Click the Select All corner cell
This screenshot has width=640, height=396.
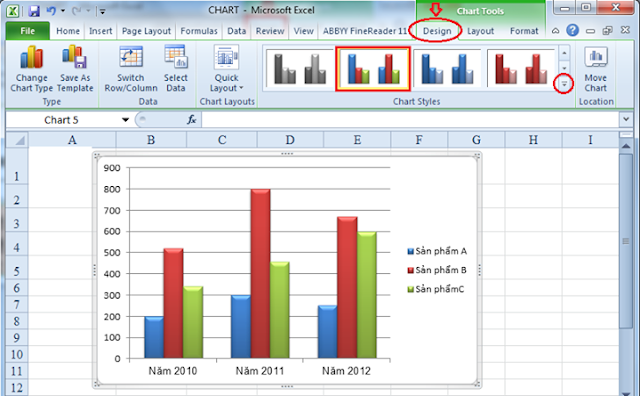[x=17, y=140]
